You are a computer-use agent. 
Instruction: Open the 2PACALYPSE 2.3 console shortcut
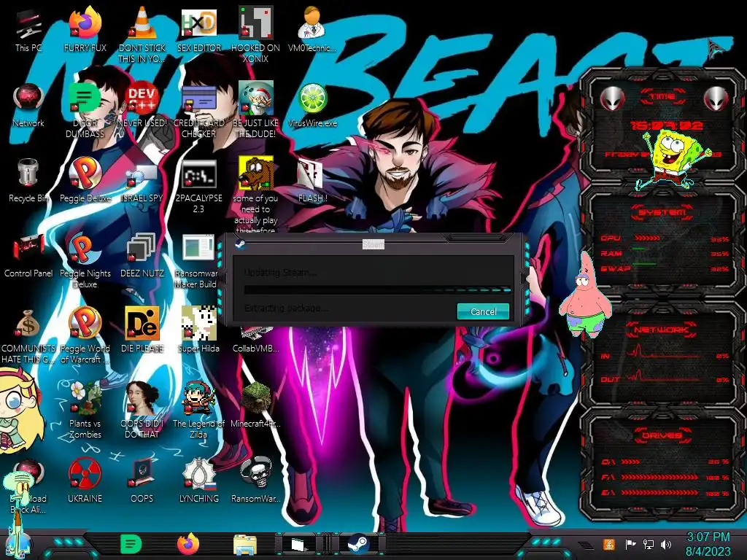coord(198,186)
